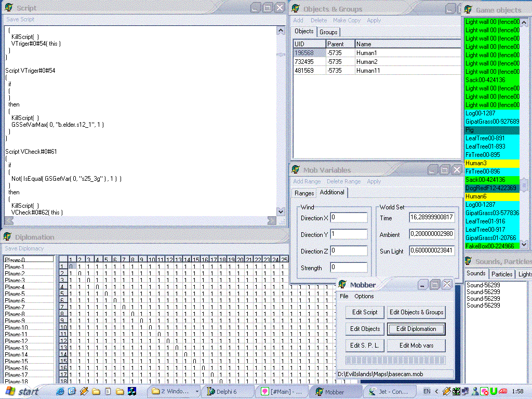Click the Ambient value input field
This screenshot has height=399, width=532.
point(432,234)
